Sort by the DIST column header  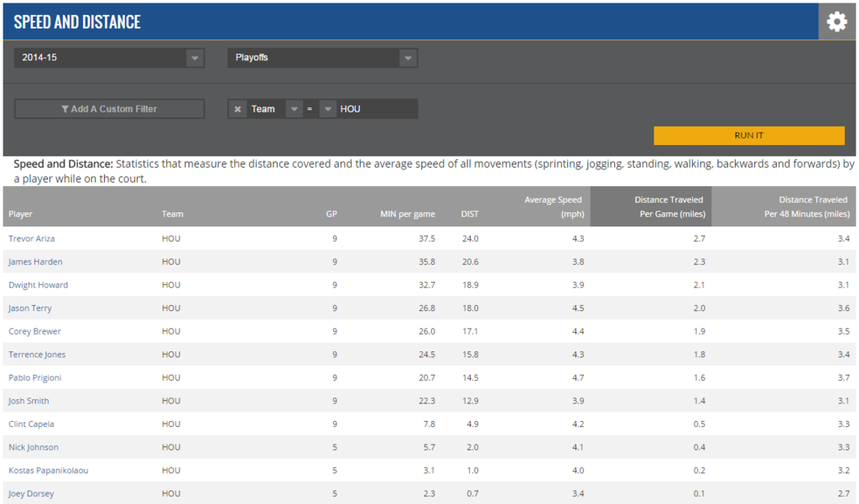pyautogui.click(x=470, y=214)
